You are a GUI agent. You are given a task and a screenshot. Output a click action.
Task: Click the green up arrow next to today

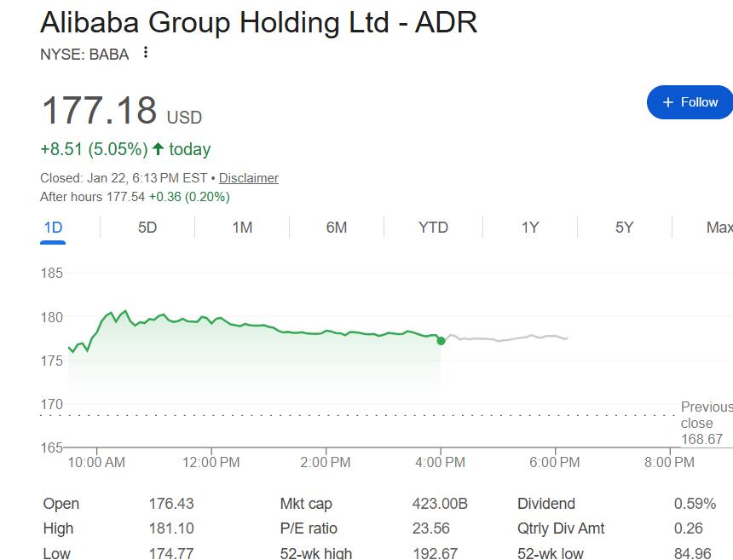click(158, 149)
